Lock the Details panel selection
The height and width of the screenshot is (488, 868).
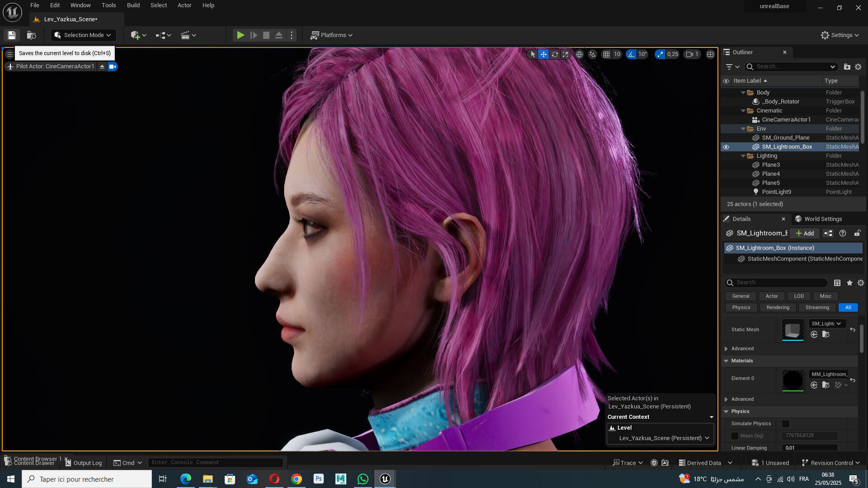857,233
